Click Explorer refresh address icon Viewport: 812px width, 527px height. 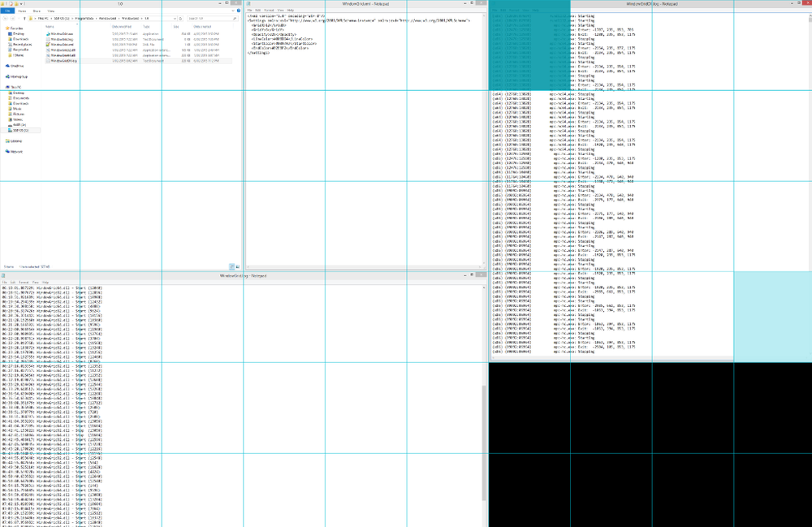(180, 19)
